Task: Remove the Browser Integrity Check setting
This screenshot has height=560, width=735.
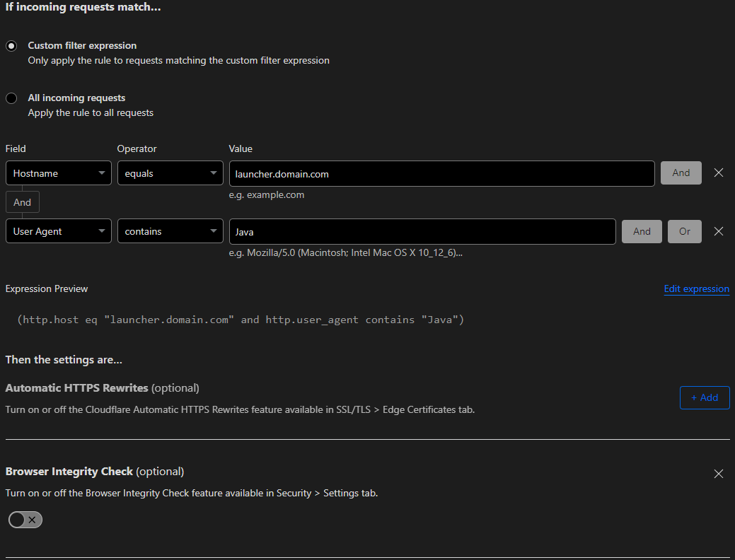Action: coord(719,474)
